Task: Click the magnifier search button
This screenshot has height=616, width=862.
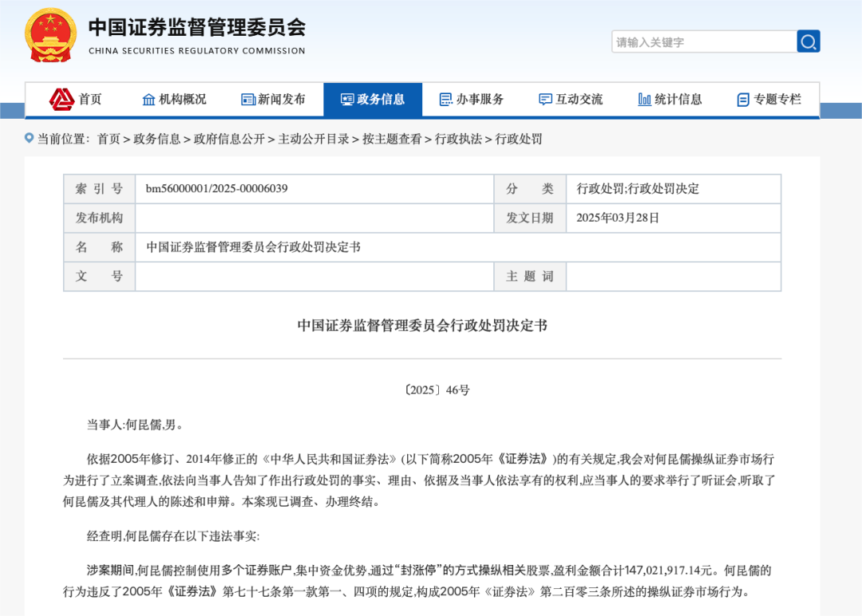Action: tap(808, 41)
